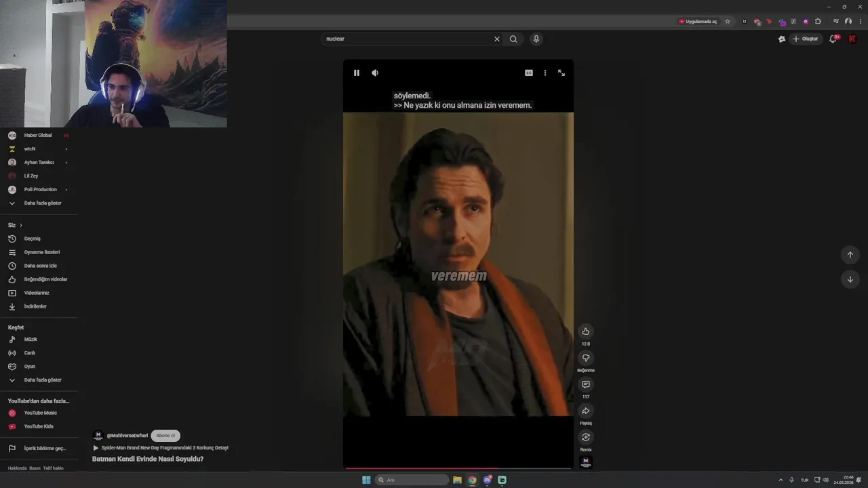Go to previous Short with up arrow

[850, 255]
